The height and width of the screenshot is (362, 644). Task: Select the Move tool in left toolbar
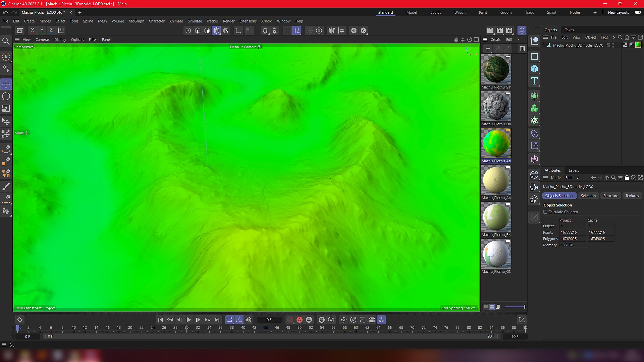click(6, 84)
